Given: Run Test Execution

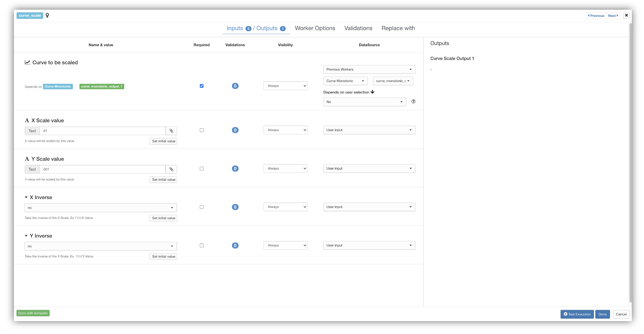Looking at the screenshot, I should point(577,314).
